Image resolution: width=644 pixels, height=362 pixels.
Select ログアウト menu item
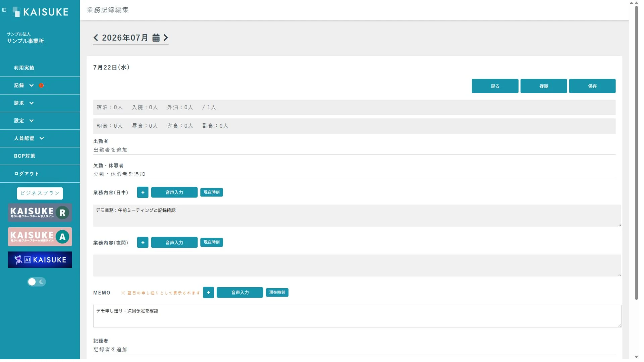[x=40, y=174]
